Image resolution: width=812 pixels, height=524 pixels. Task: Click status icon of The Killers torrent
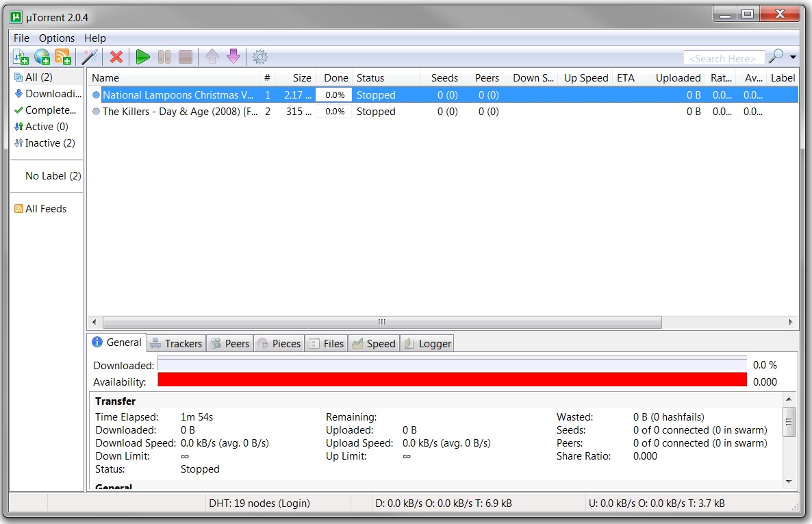click(x=96, y=112)
